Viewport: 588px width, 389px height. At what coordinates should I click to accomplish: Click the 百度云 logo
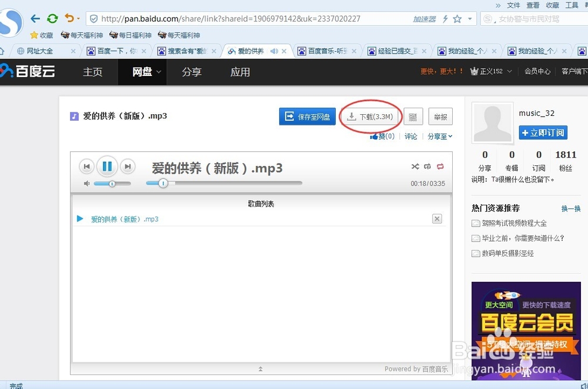point(28,71)
